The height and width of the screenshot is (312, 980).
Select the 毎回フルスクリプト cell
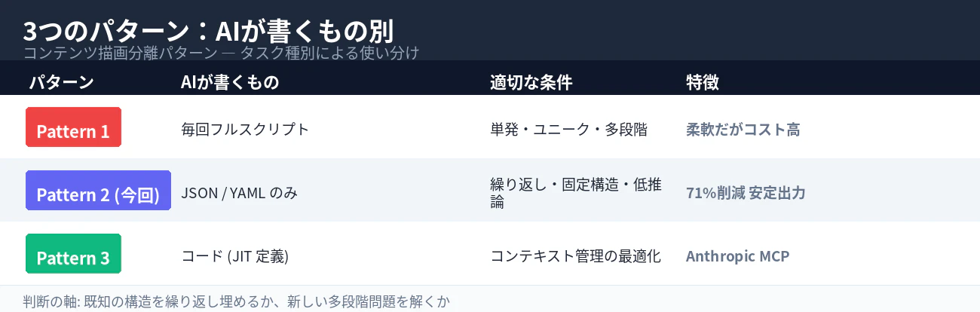245,129
